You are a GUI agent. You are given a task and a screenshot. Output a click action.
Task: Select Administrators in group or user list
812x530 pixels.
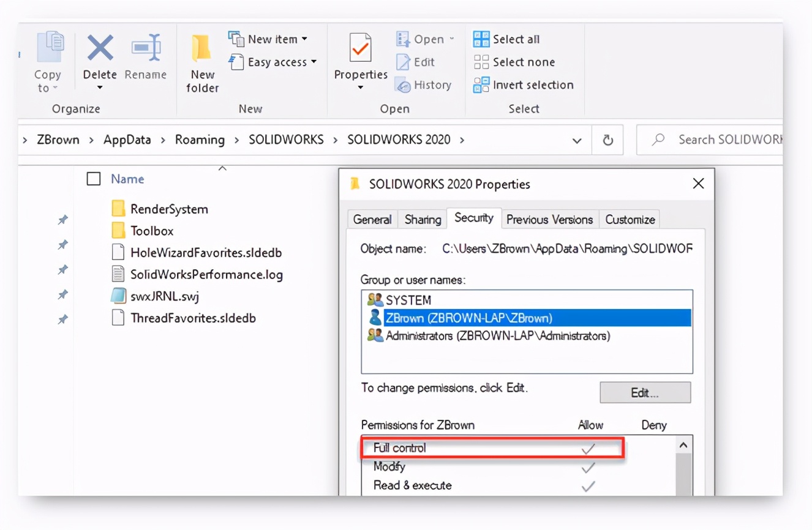coord(497,336)
